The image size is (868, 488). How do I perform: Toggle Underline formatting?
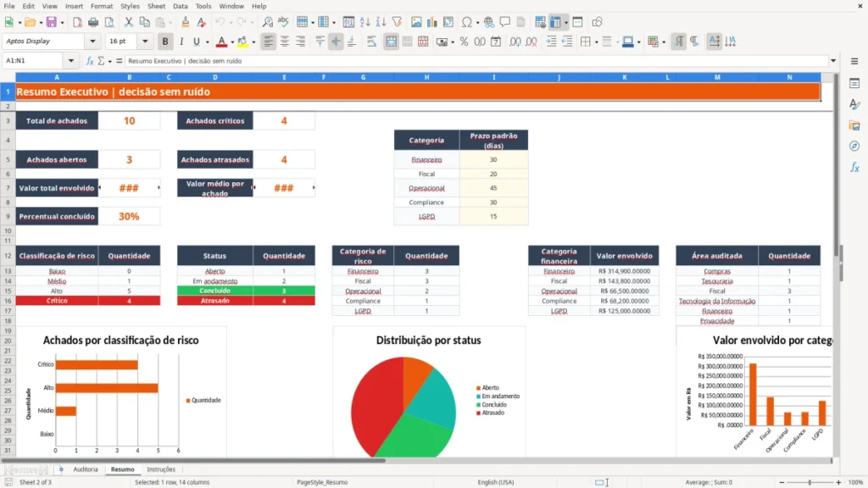[x=196, y=42]
